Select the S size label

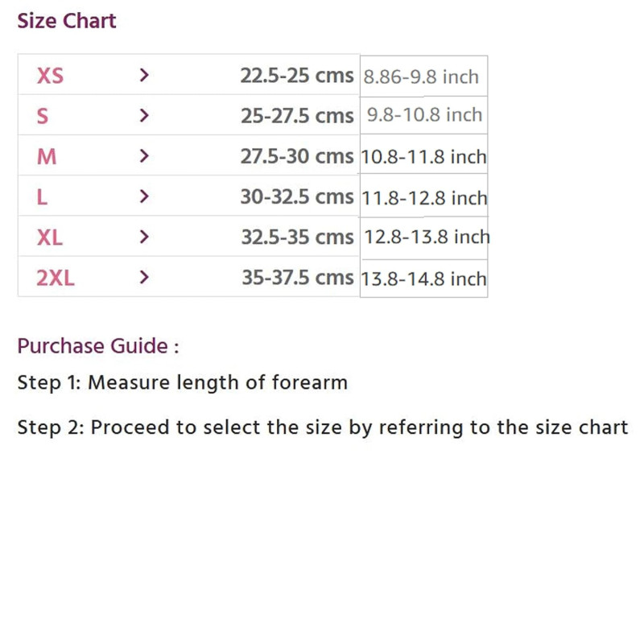(43, 116)
